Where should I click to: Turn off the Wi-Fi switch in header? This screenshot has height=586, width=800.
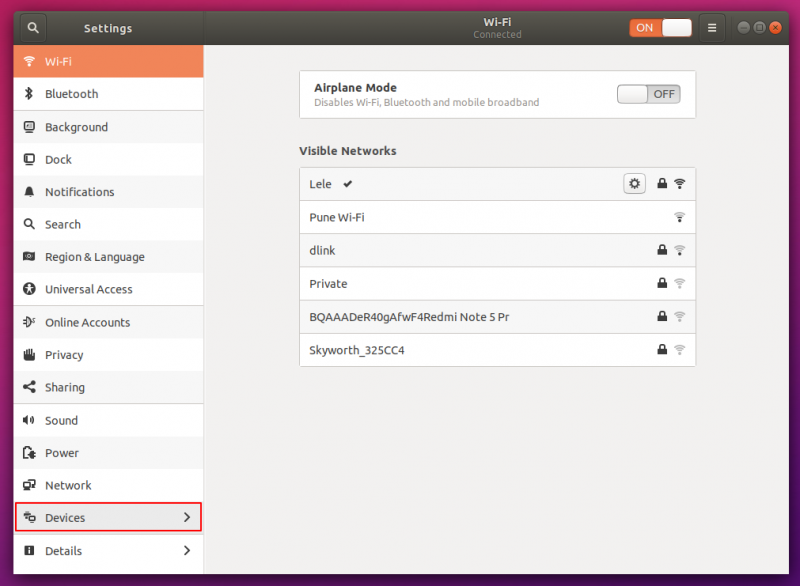tap(660, 28)
